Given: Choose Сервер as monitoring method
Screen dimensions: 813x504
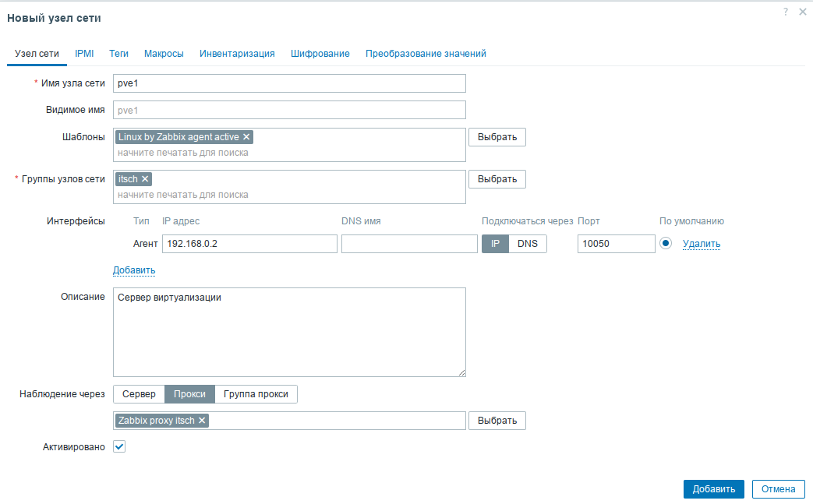Looking at the screenshot, I should [x=139, y=393].
